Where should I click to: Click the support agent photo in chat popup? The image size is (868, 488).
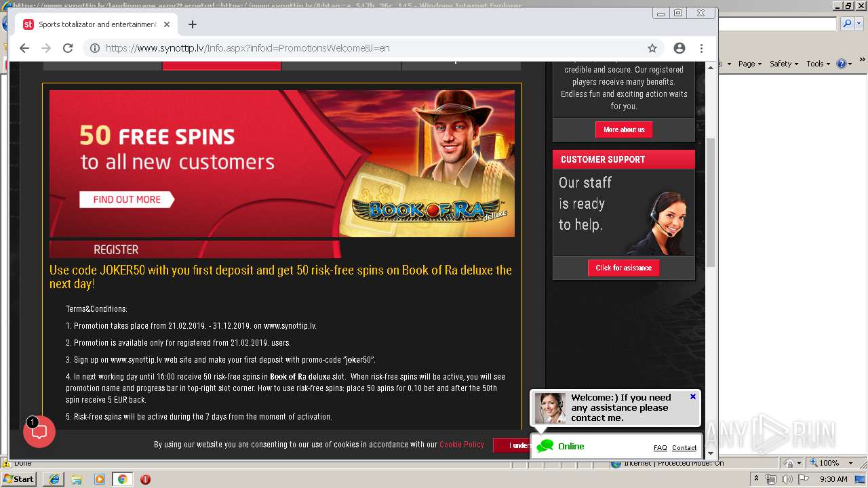click(550, 408)
